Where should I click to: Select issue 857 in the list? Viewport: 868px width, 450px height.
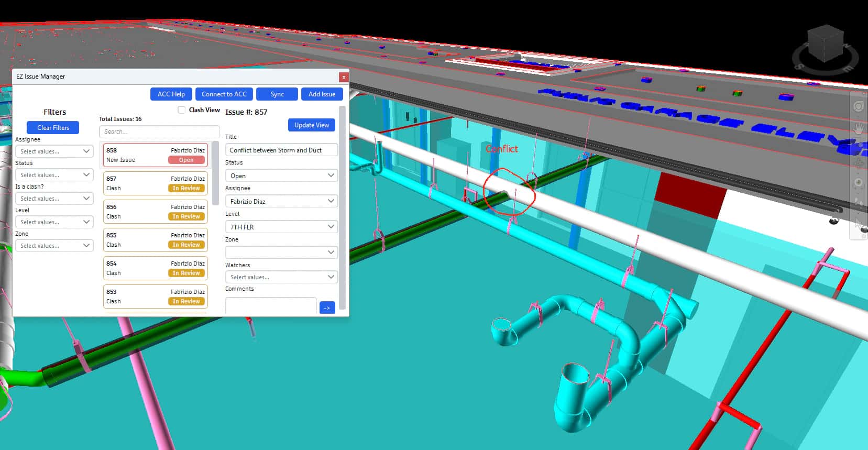(156, 183)
